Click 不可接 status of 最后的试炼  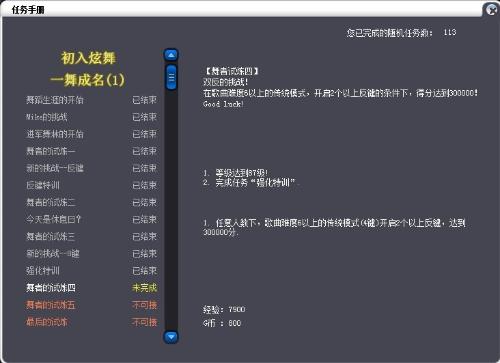click(x=144, y=322)
